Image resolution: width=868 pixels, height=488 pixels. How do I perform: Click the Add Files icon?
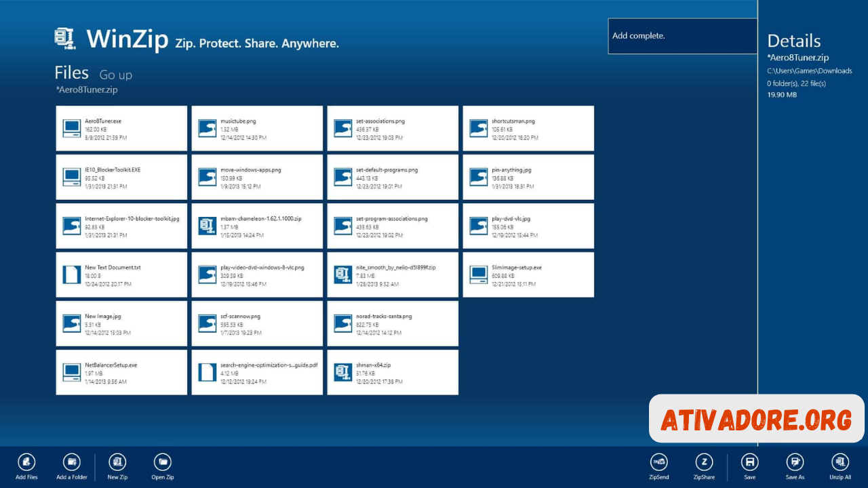(x=26, y=462)
